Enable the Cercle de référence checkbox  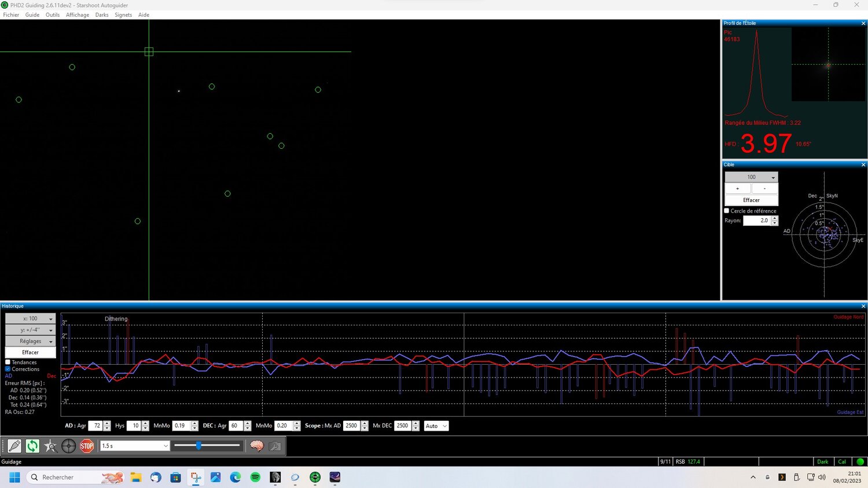click(727, 211)
